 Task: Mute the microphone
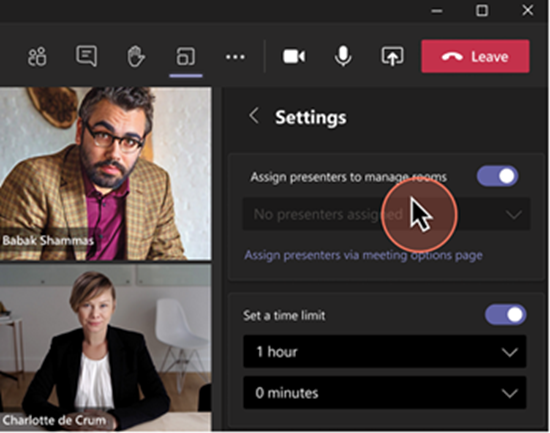[x=343, y=56]
